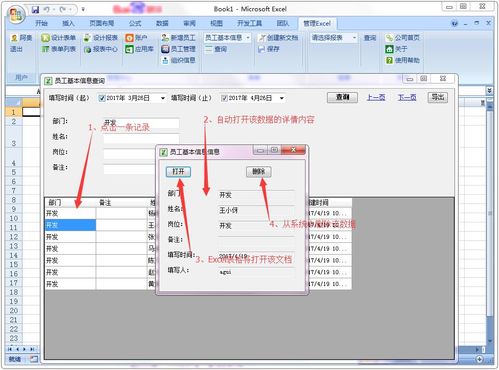The image size is (499, 370).
Task: Click the 公司首页 icon
Action: [389, 38]
